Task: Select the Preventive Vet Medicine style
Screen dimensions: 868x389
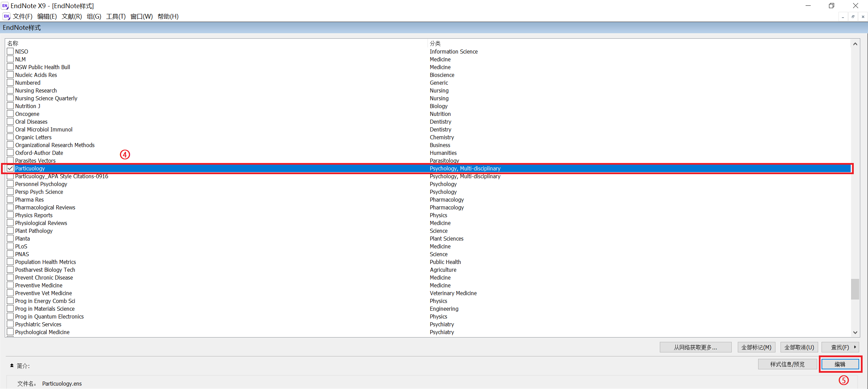Action: (43, 293)
